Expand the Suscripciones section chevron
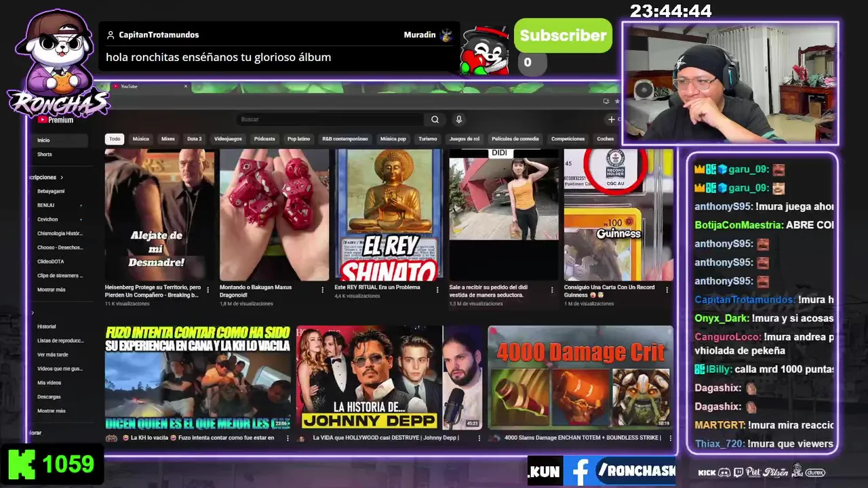The width and height of the screenshot is (868, 488). pyautogui.click(x=63, y=177)
